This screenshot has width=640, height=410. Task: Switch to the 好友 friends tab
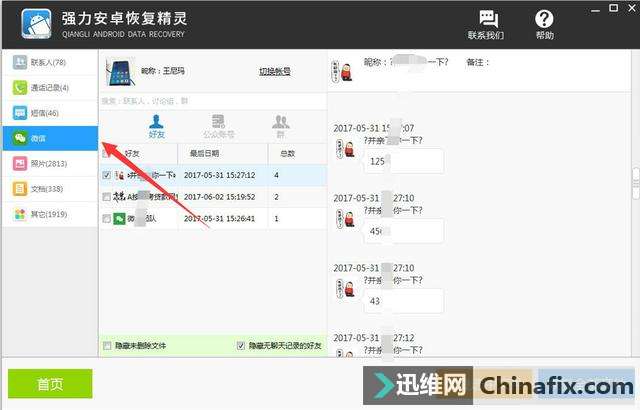157,125
